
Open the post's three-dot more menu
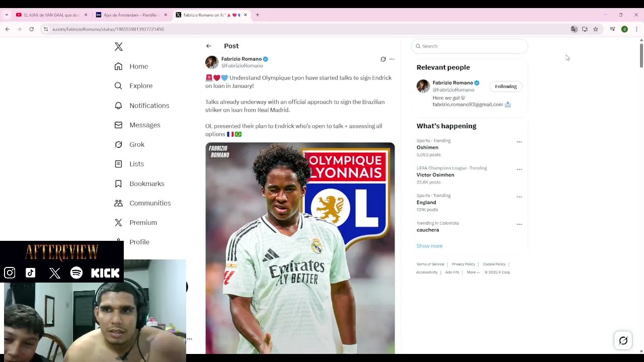pyautogui.click(x=392, y=59)
